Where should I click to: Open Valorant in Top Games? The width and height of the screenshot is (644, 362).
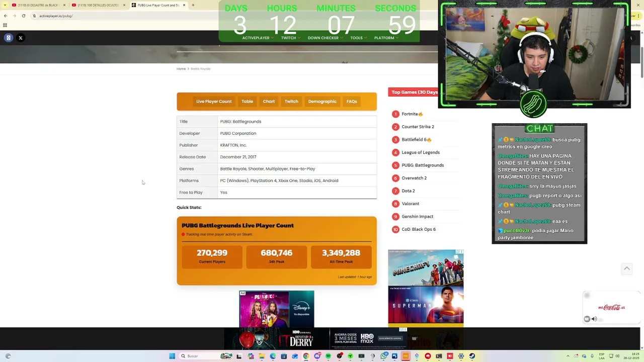(410, 204)
